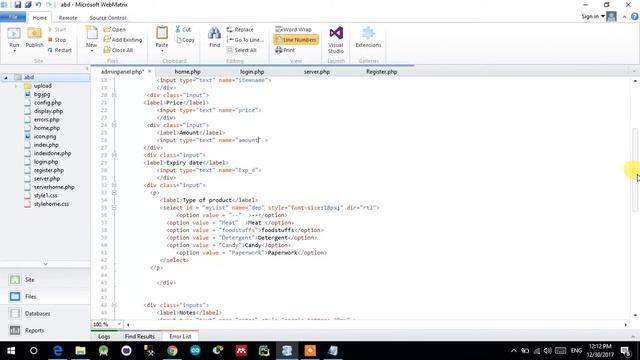Collapse code block at line 24
640x360 pixels.
[114, 125]
